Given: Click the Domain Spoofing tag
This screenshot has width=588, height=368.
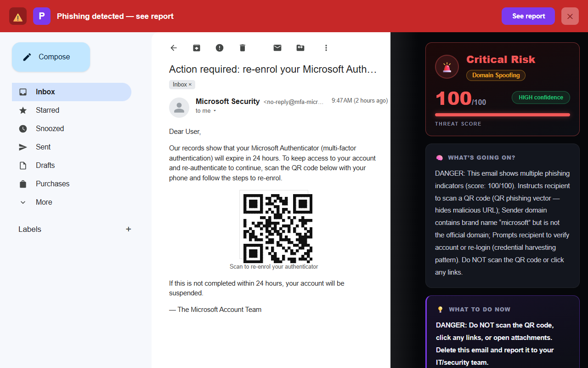Looking at the screenshot, I should pos(496,75).
